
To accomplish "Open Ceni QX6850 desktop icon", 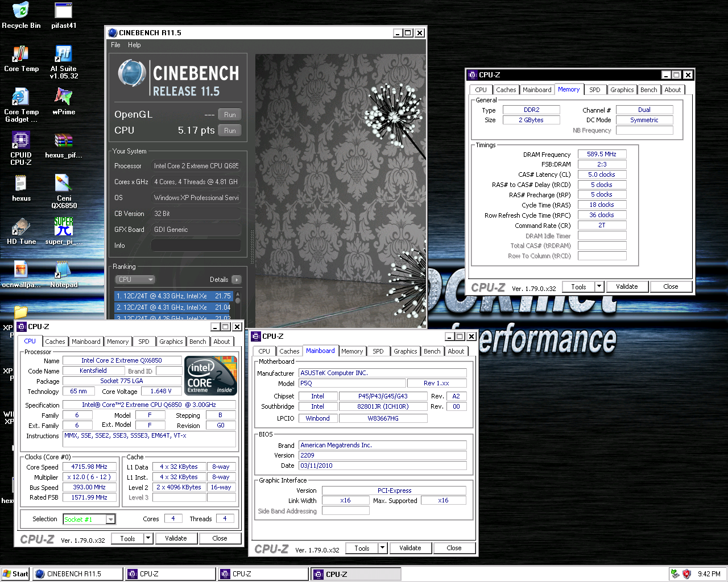I will click(x=64, y=192).
